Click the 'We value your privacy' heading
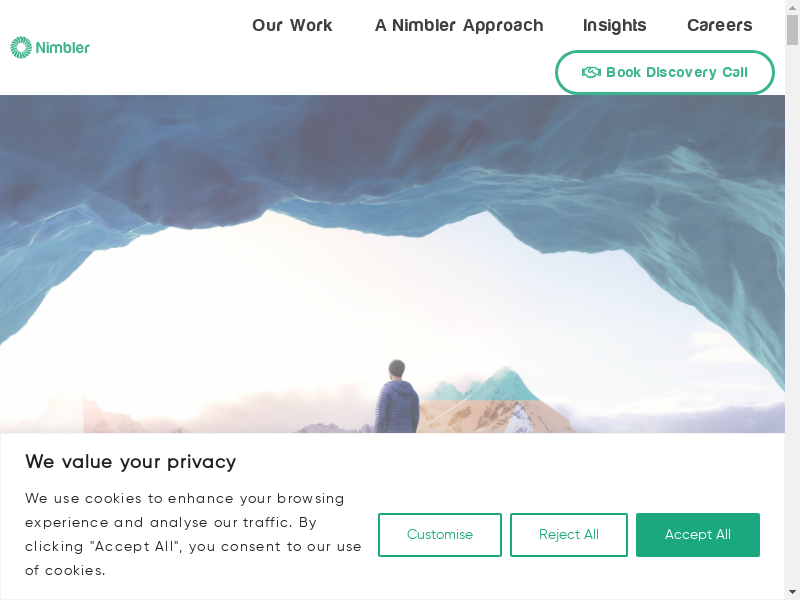 pyautogui.click(x=131, y=462)
